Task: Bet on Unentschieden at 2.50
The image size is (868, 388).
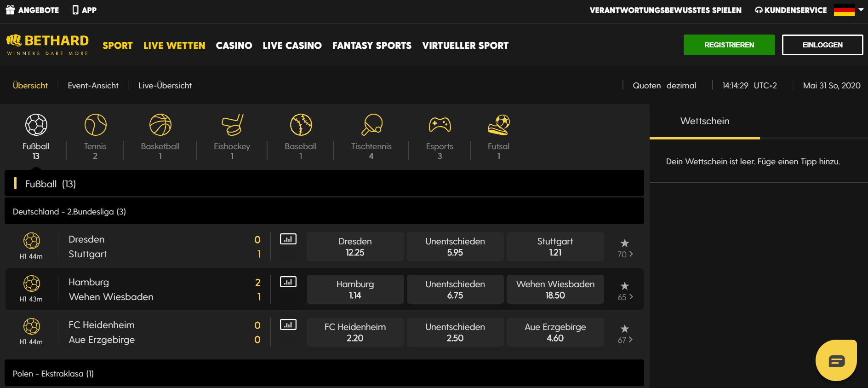Action: click(455, 332)
